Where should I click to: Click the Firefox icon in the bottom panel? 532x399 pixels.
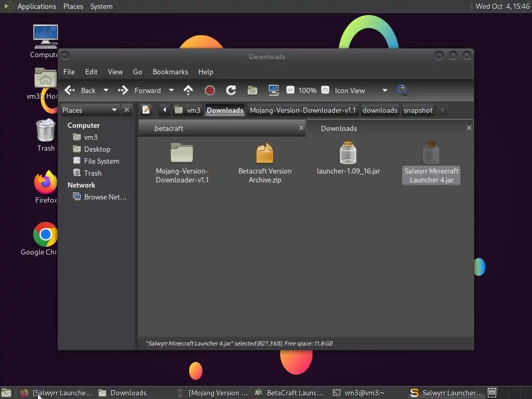point(24,393)
